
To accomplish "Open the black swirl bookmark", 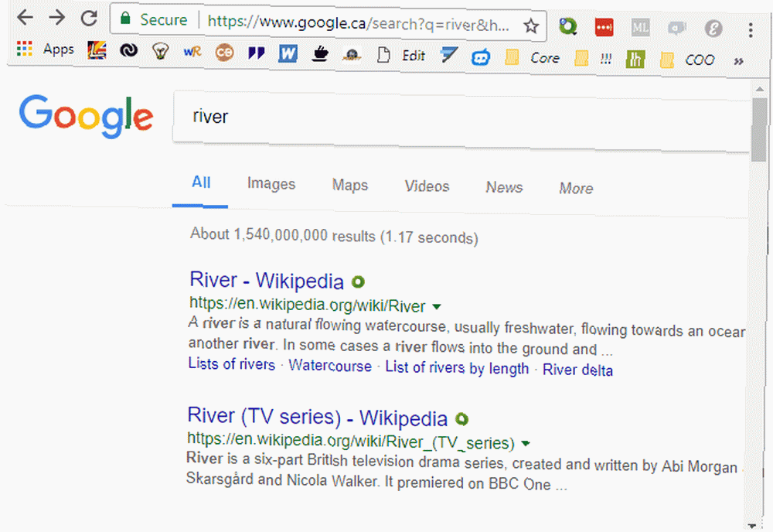I will (x=128, y=50).
